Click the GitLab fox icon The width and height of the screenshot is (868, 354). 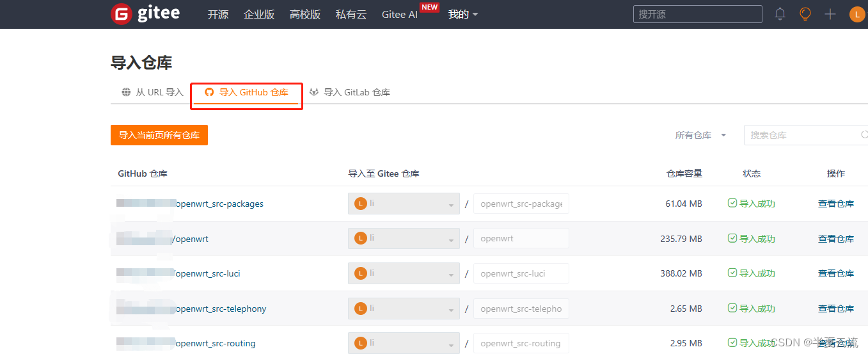pos(314,92)
